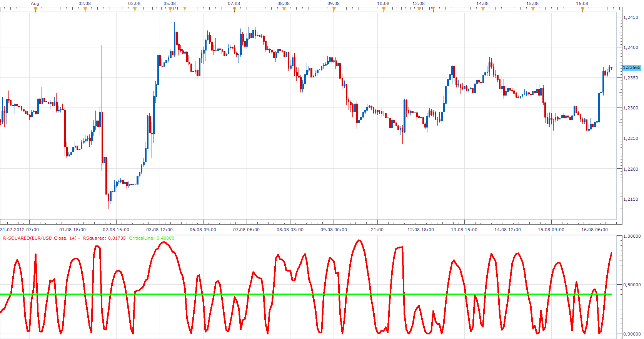Select the '14.08 12:00' time label
644x339 pixels.
508,230
